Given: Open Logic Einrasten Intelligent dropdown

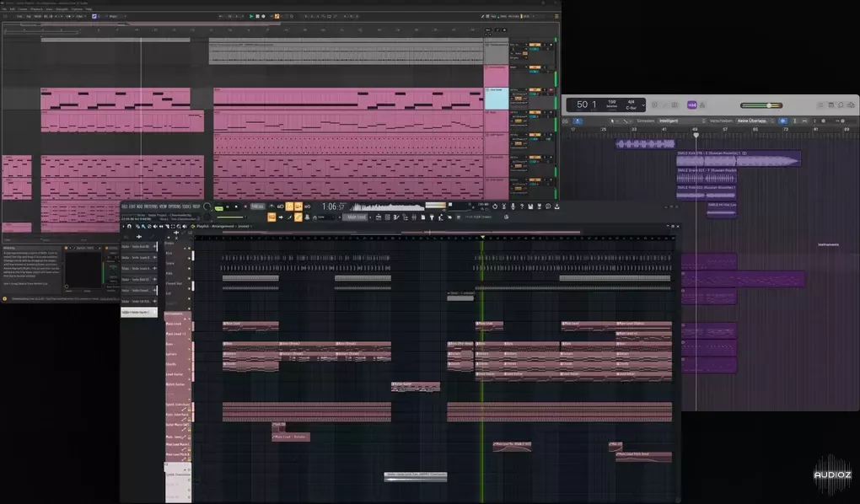Looking at the screenshot, I should point(682,121).
